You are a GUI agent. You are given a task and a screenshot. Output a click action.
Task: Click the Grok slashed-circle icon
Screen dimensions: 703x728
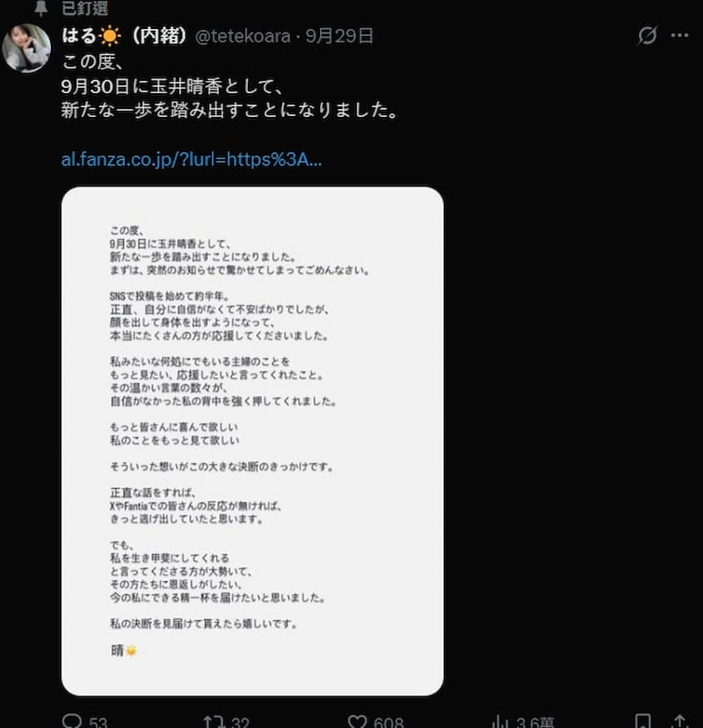[648, 35]
